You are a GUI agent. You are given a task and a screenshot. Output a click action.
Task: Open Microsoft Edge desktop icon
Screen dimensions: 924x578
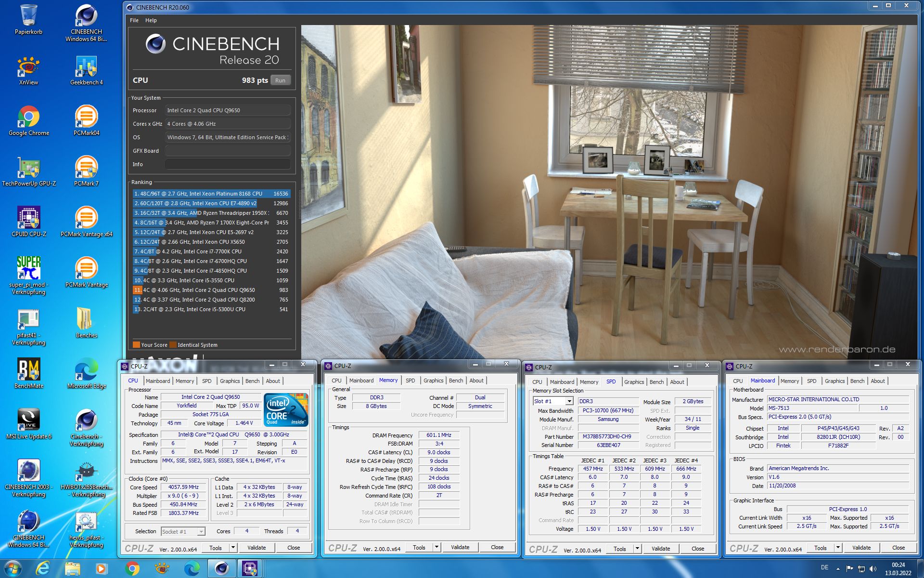[86, 374]
